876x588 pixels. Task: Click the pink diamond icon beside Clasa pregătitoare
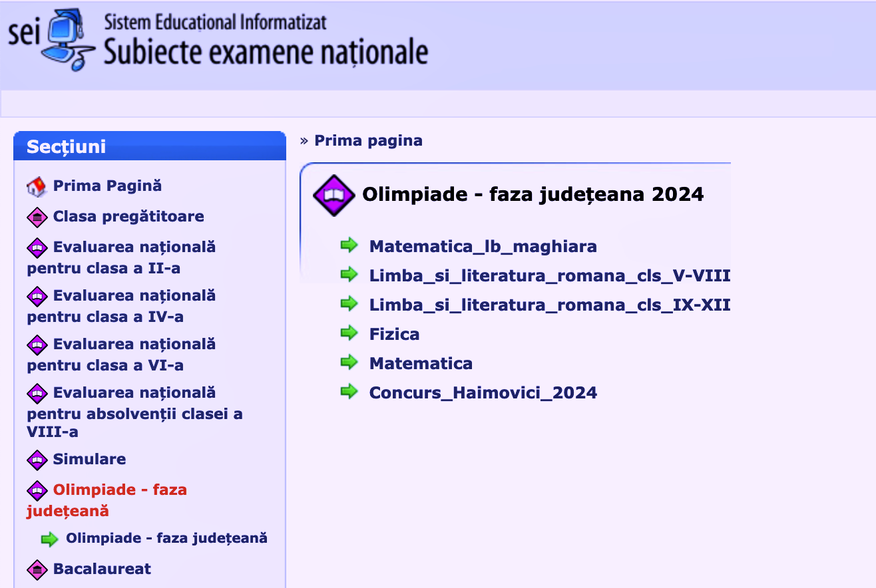(x=37, y=218)
